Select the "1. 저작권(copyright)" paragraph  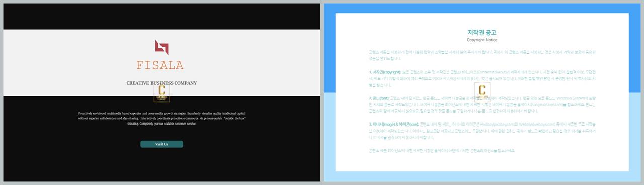click(482, 79)
